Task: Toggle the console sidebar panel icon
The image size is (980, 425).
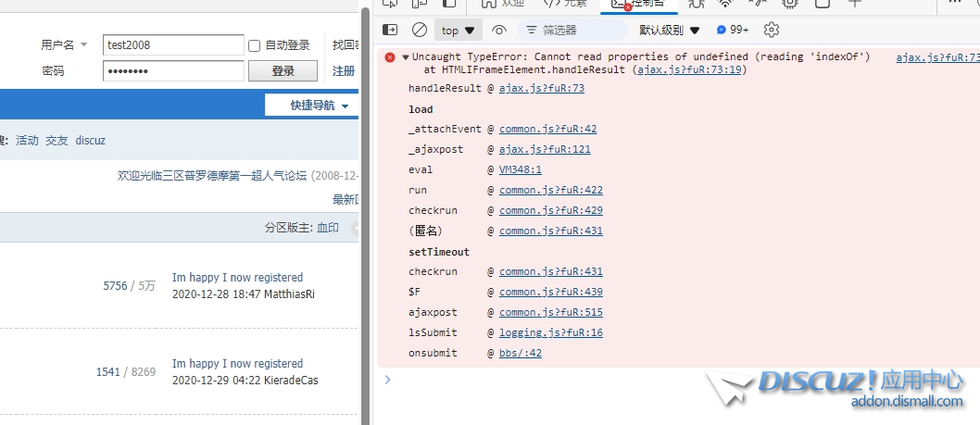Action: pos(390,30)
